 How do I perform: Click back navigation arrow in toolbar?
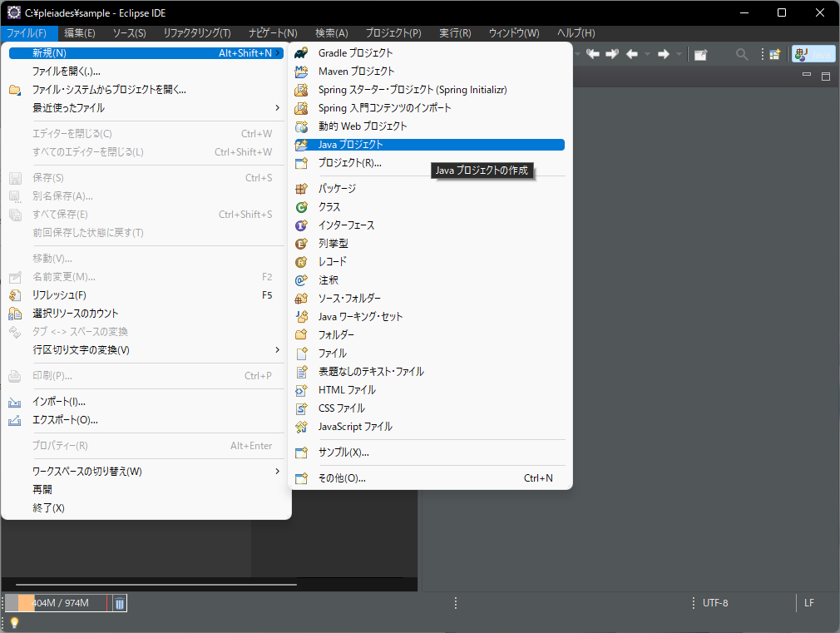click(x=632, y=54)
